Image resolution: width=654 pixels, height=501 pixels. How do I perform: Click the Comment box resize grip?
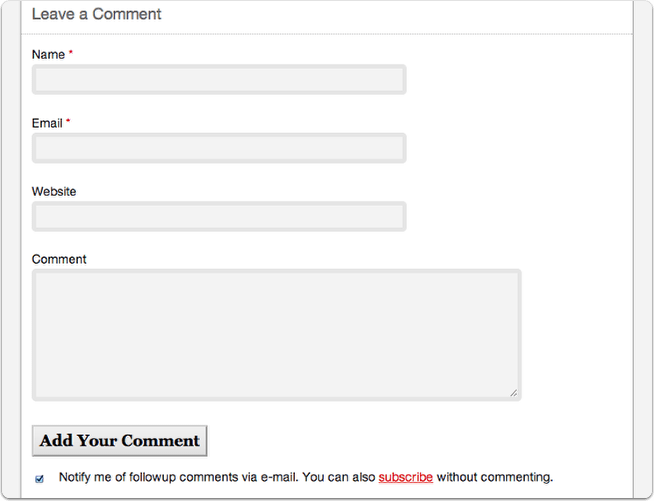(x=514, y=393)
